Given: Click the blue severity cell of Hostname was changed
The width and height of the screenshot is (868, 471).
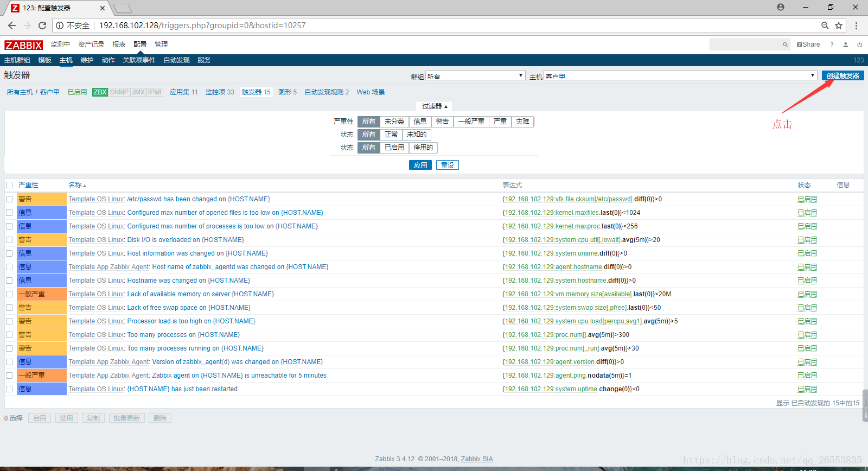Looking at the screenshot, I should 42,281.
